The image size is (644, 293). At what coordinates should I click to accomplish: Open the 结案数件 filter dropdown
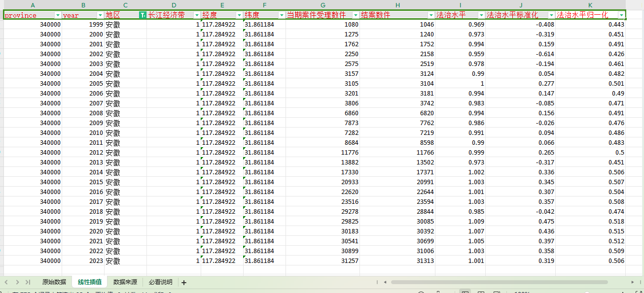(431, 15)
